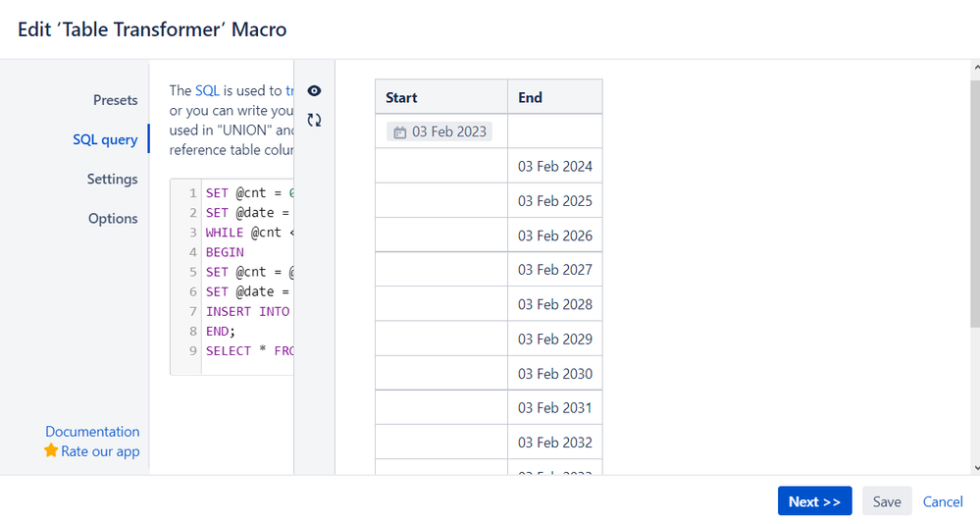Click the refresh arrows icon
Viewport: 980px width, 524px height.
[314, 120]
